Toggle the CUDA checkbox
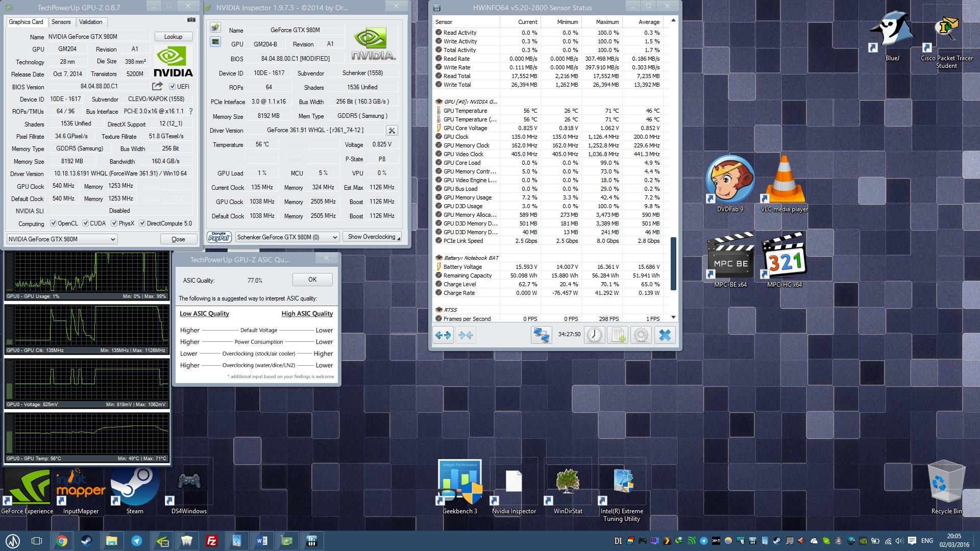The width and height of the screenshot is (980, 551). pos(86,223)
